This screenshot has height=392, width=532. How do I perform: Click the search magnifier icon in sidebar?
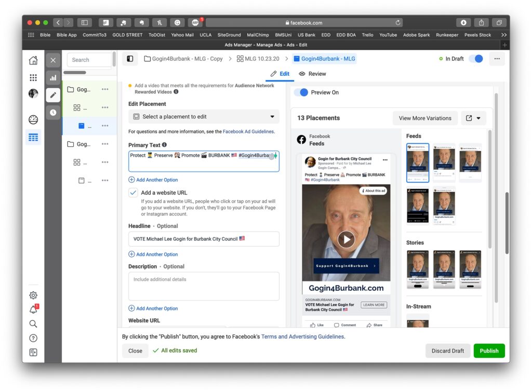click(x=33, y=324)
